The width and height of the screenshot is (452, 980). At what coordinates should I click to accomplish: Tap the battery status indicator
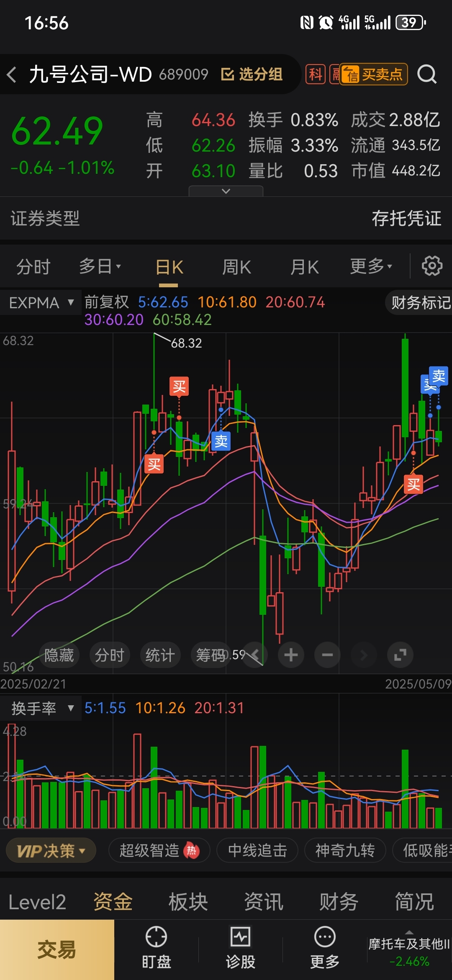click(411, 23)
